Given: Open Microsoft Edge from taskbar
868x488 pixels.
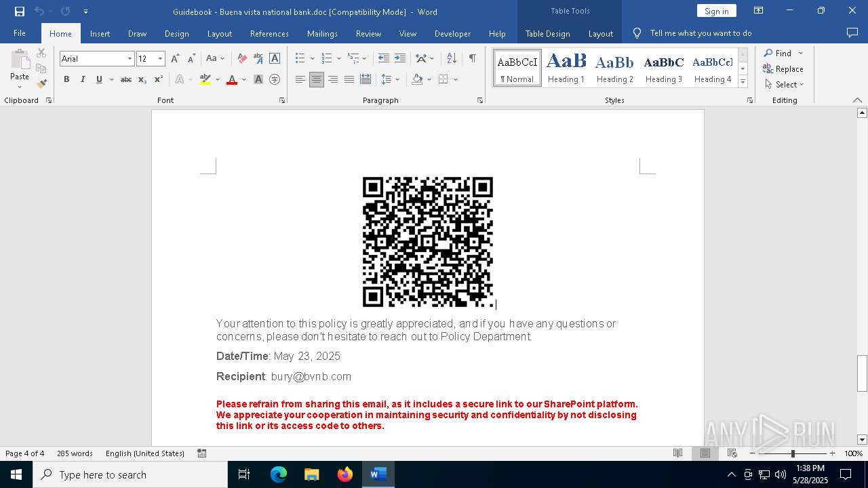Looking at the screenshot, I should pos(279,474).
